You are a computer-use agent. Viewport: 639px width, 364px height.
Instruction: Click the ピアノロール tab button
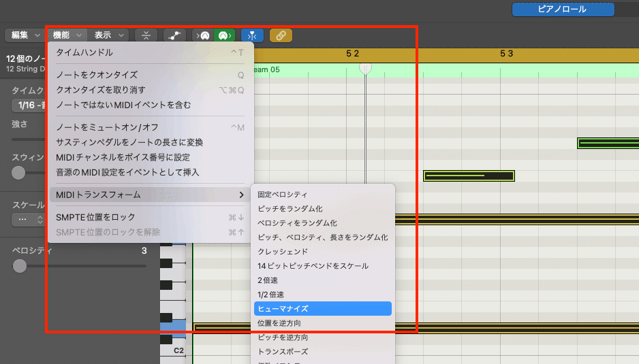[x=563, y=10]
